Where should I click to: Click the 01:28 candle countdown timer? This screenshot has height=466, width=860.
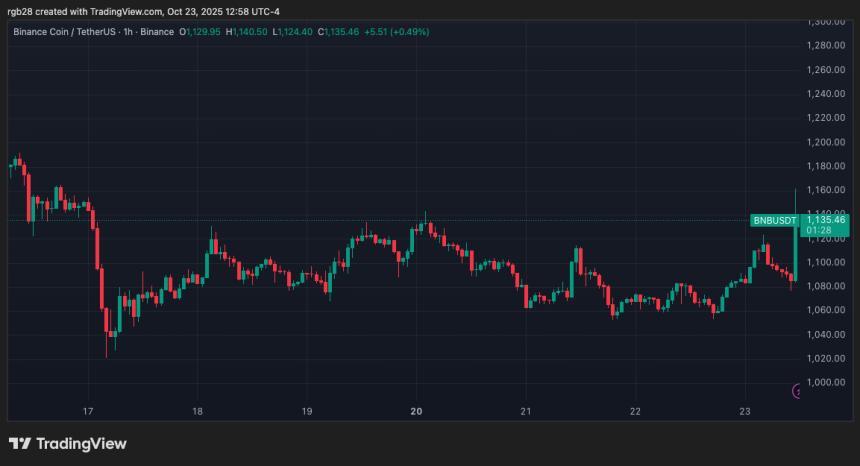click(x=819, y=230)
